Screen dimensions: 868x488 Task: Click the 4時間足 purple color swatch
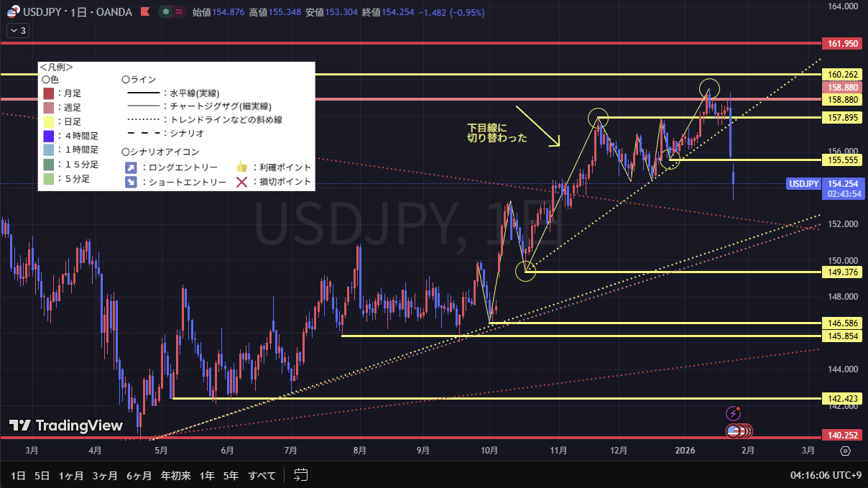(48, 136)
